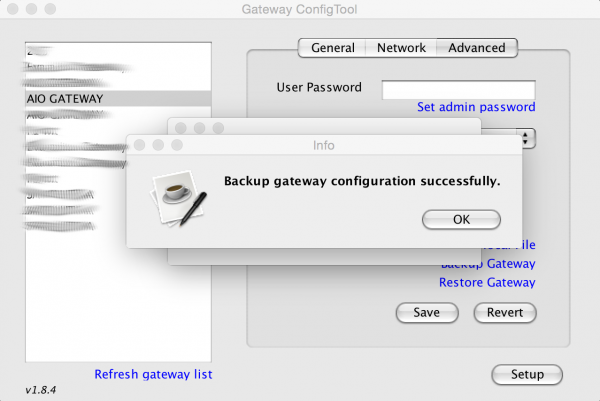Close the Info dialog window
The height and width of the screenshot is (401, 600).
[x=141, y=145]
